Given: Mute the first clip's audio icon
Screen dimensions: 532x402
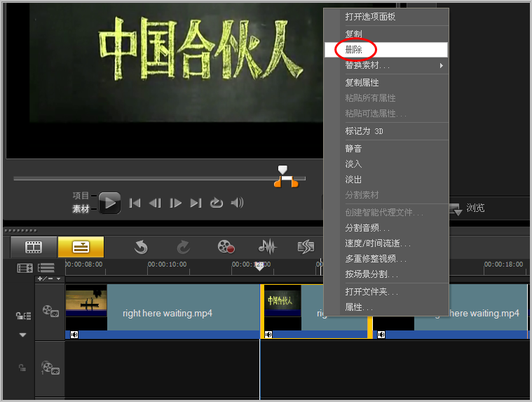Looking at the screenshot, I should coord(74,335).
